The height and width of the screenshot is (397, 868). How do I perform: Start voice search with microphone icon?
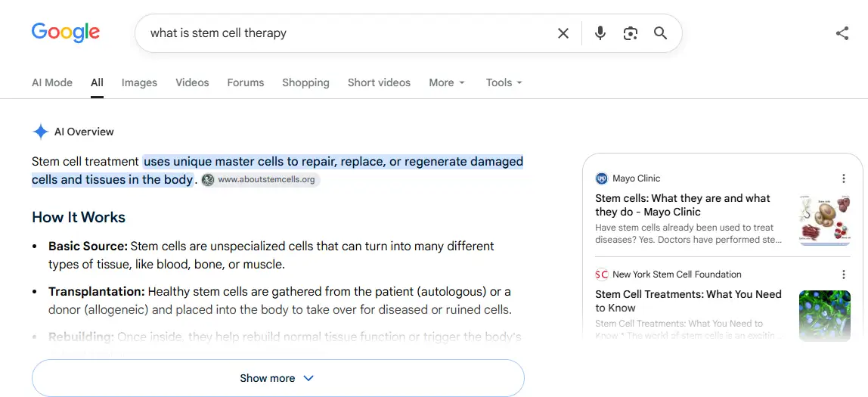600,33
